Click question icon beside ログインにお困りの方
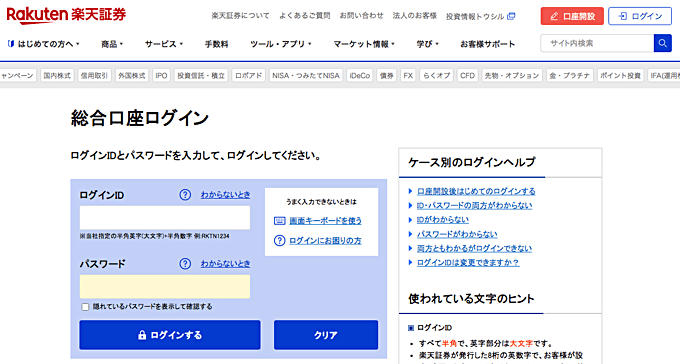This screenshot has height=364, width=680. pos(280,240)
